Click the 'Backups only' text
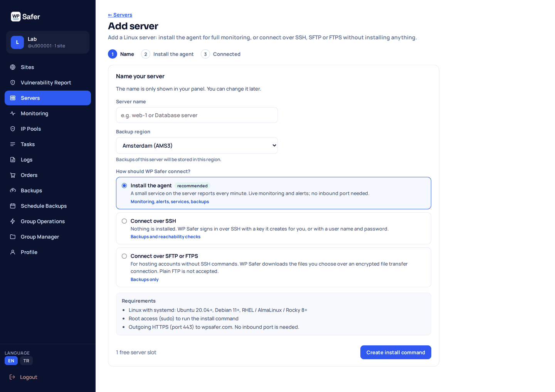The width and height of the screenshot is (555, 392). tap(145, 279)
